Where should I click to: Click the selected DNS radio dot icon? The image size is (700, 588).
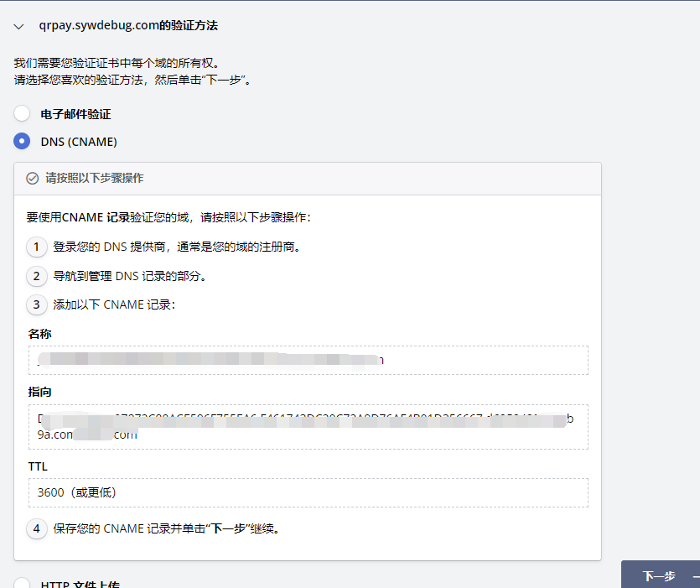click(x=20, y=141)
